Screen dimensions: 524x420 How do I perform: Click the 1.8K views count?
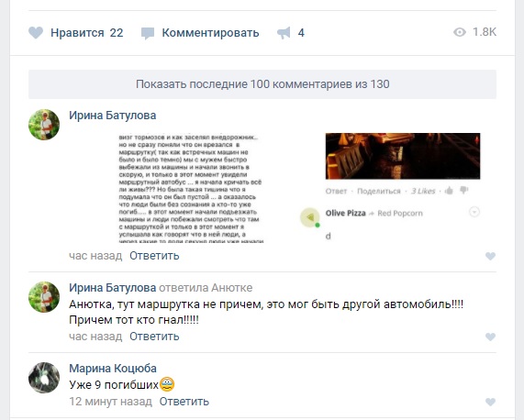pyautogui.click(x=485, y=32)
